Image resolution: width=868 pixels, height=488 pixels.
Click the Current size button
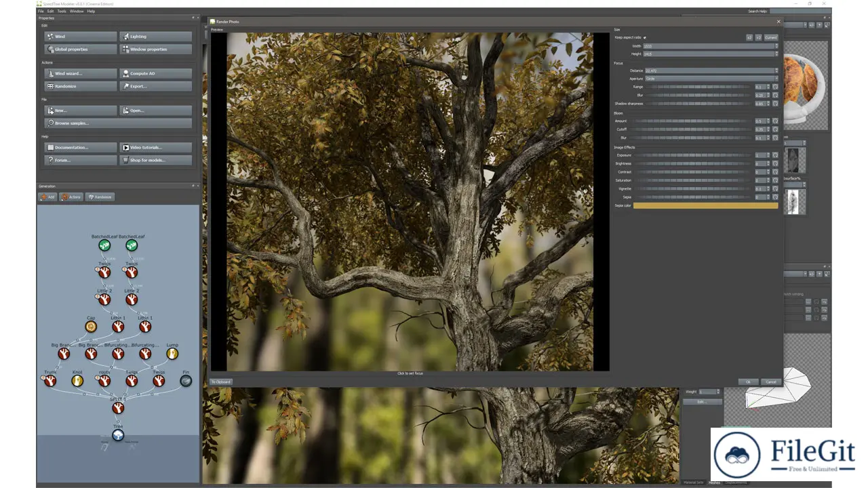(x=771, y=37)
